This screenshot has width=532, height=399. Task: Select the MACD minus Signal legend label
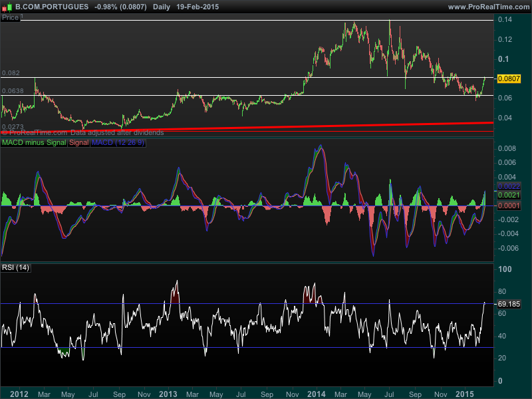[35, 142]
